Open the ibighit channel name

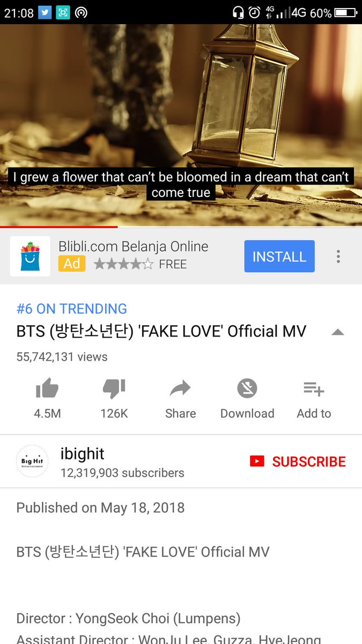point(83,454)
